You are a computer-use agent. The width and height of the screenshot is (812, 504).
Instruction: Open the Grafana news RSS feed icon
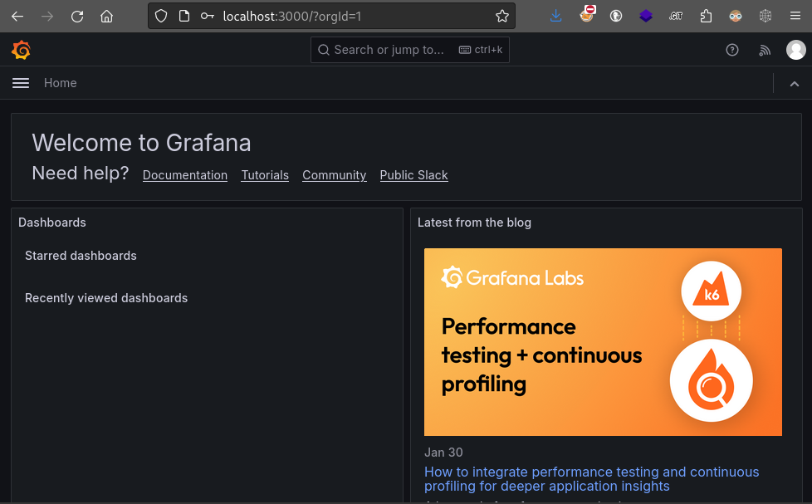click(765, 50)
